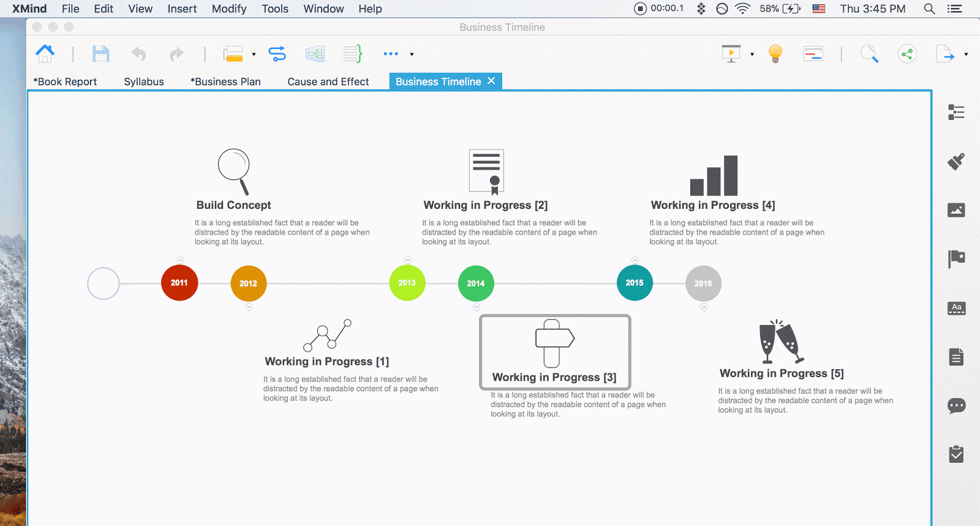Select the lime 2013 timeline node
This screenshot has width=980, height=526.
[x=407, y=283]
